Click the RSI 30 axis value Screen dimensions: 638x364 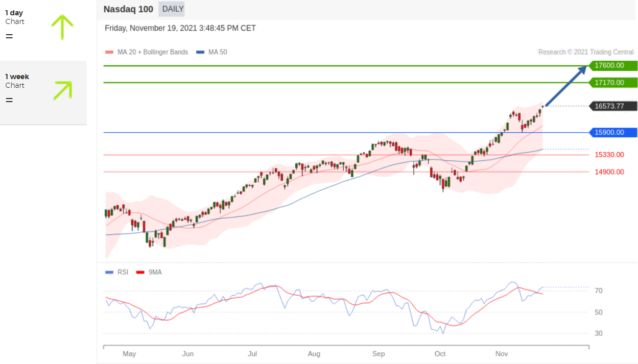599,333
